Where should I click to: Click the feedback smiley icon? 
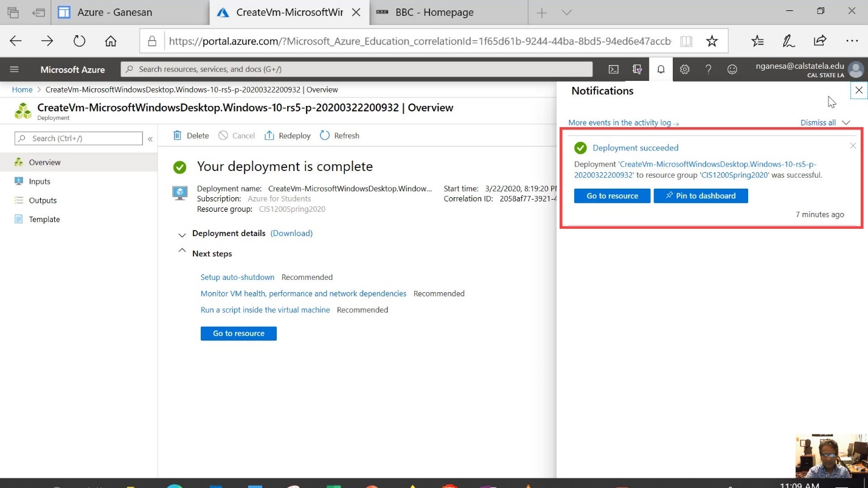click(732, 69)
